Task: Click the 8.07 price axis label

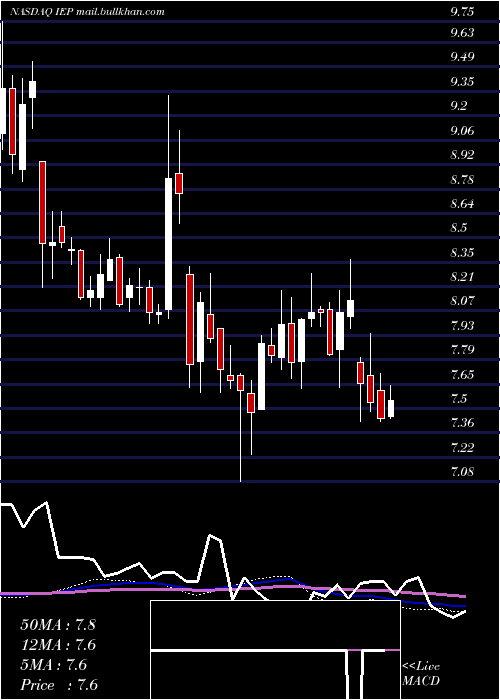Action: coord(462,301)
